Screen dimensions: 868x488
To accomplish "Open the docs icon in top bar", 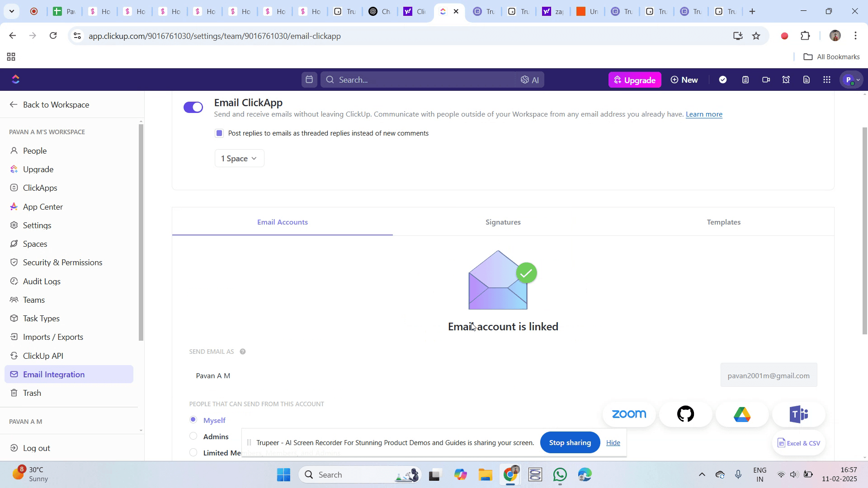I will tap(807, 80).
